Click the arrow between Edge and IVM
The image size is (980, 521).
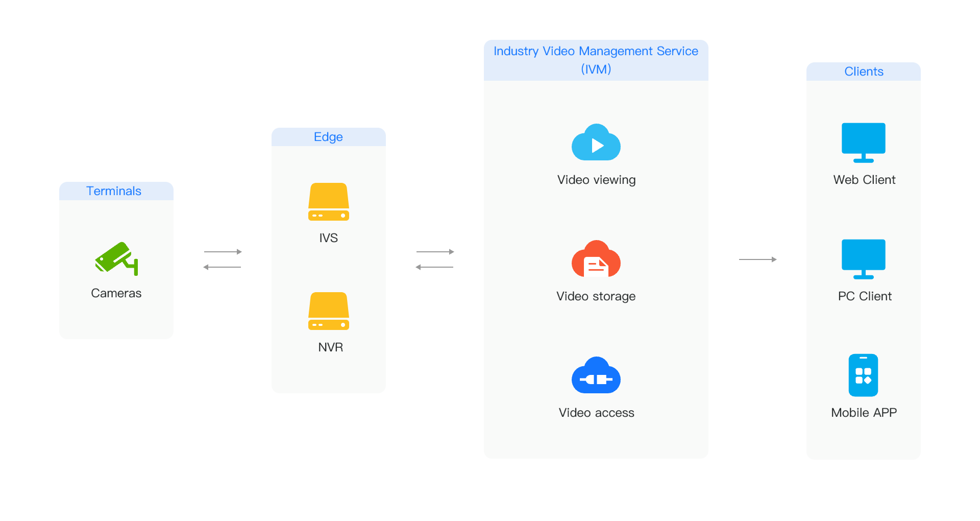pos(435,259)
